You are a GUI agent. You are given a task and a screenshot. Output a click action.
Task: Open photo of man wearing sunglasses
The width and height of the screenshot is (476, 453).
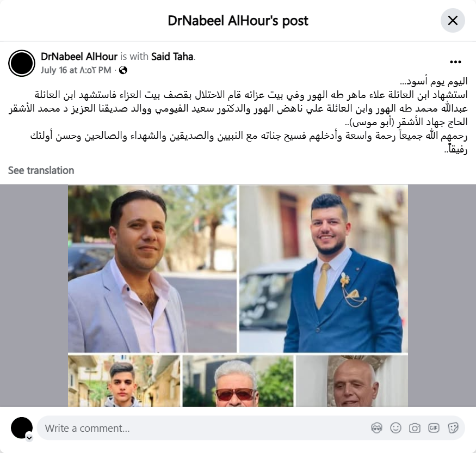(x=238, y=381)
